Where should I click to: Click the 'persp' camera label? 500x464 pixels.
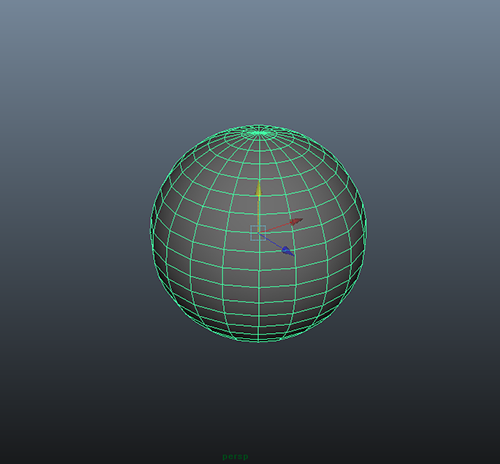pos(235,457)
